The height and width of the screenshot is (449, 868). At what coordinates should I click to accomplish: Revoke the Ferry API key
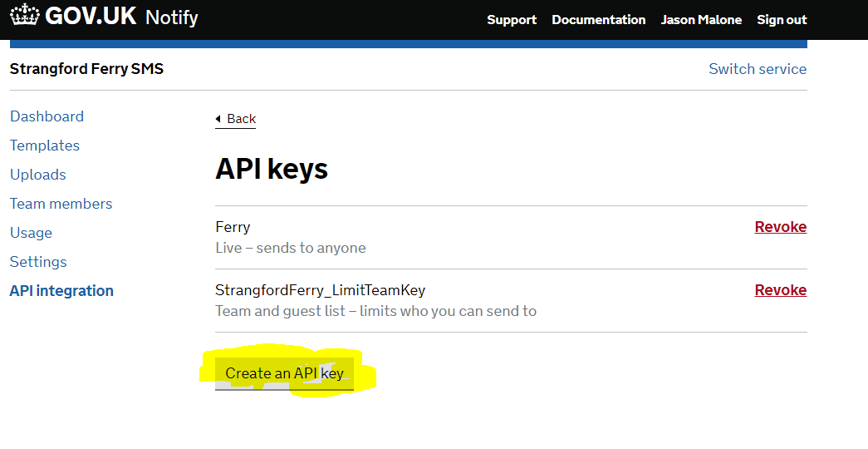[781, 227]
